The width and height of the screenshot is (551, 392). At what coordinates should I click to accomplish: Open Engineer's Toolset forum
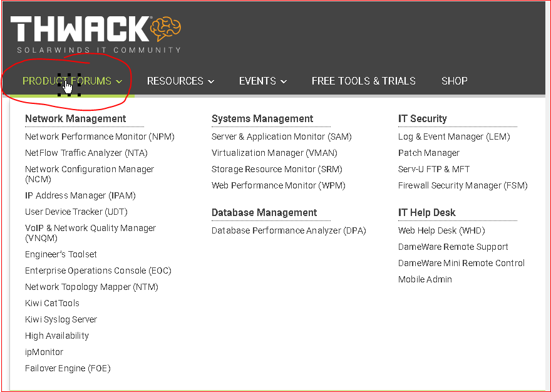point(61,254)
